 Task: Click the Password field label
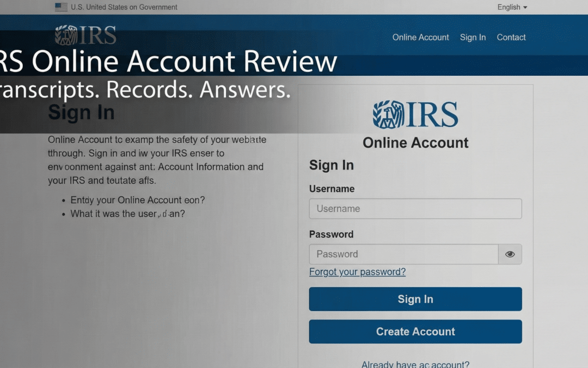[331, 234]
